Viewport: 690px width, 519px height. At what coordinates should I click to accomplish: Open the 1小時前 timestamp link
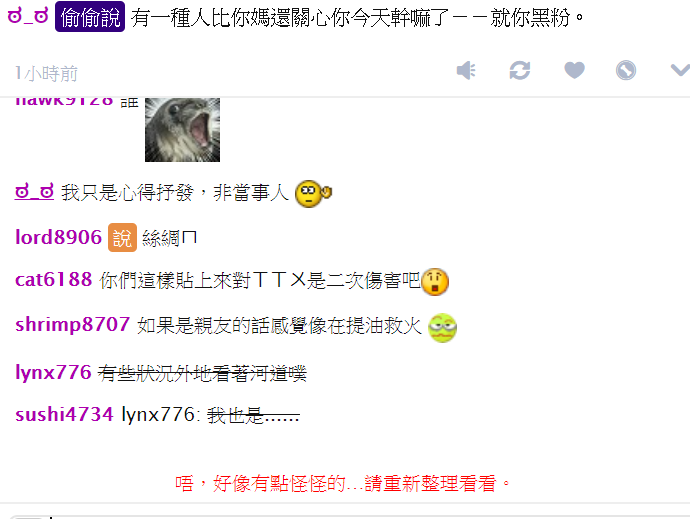46,74
